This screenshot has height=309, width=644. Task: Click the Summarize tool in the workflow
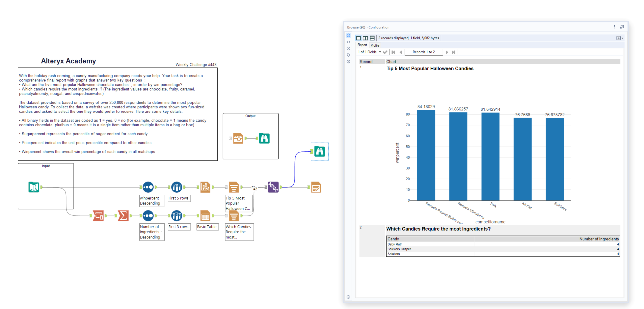tap(123, 215)
